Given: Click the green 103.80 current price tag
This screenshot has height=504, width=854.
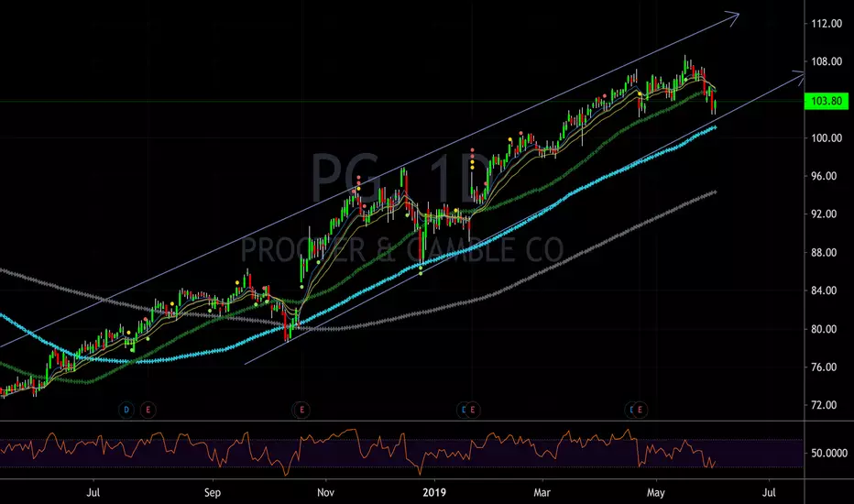Looking at the screenshot, I should coord(827,101).
